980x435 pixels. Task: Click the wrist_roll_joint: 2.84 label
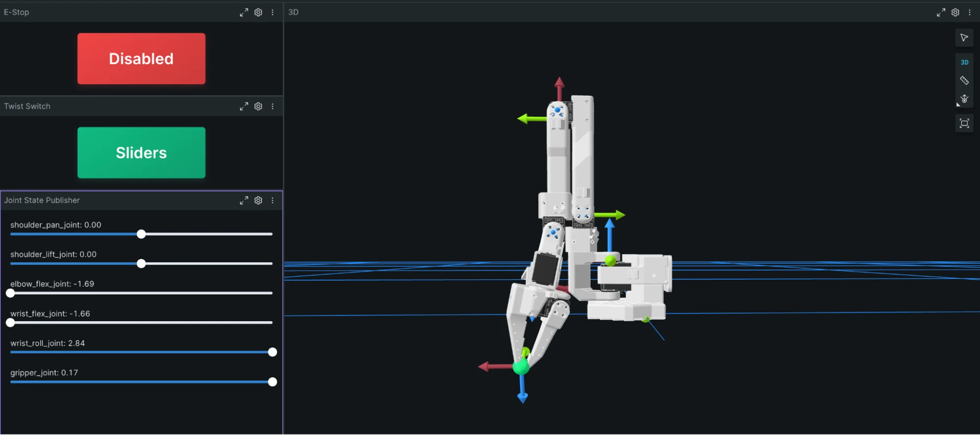[x=48, y=343]
